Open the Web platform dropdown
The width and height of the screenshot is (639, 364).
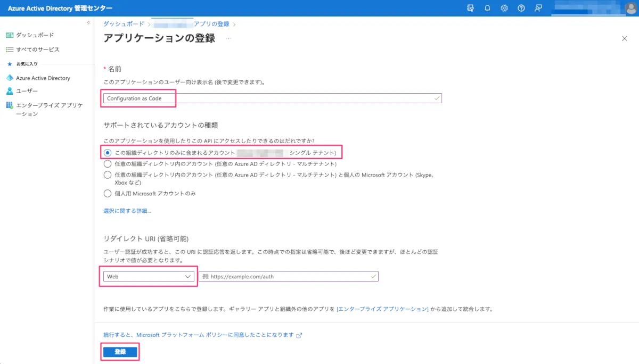coord(149,277)
